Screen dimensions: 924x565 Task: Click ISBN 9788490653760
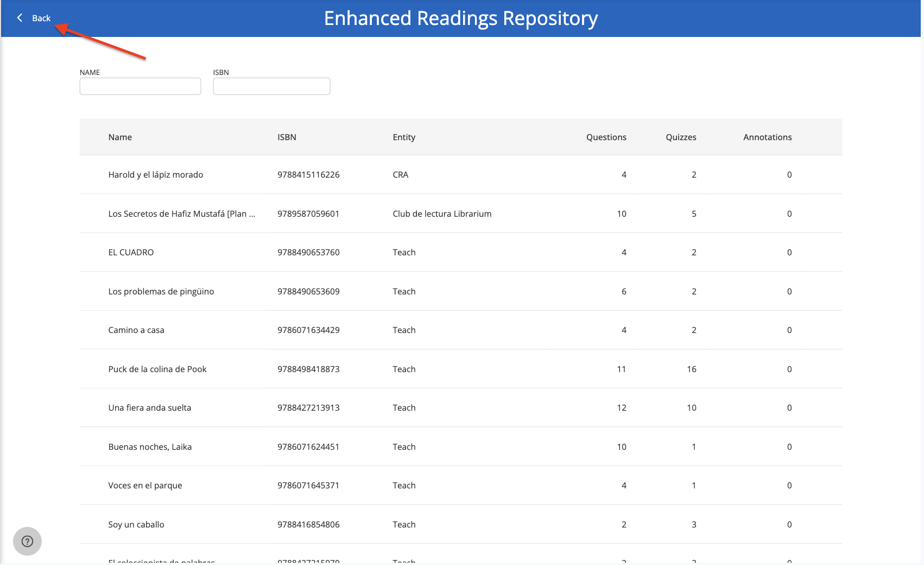(x=308, y=252)
